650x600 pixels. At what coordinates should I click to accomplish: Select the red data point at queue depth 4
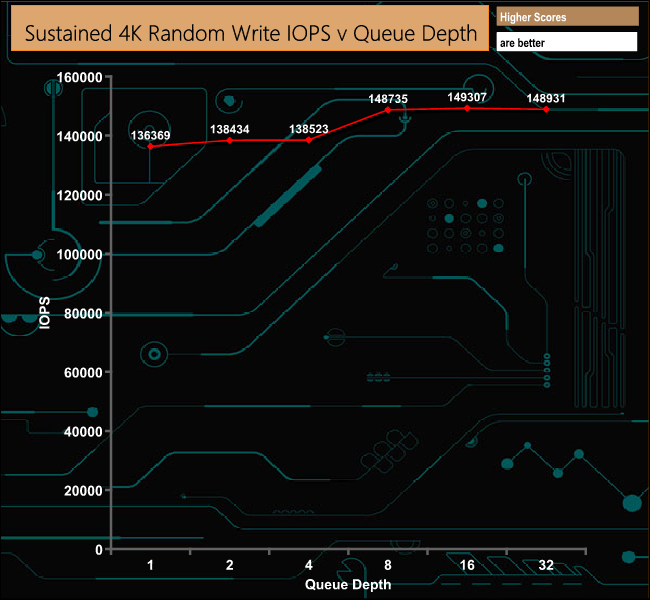coord(309,140)
